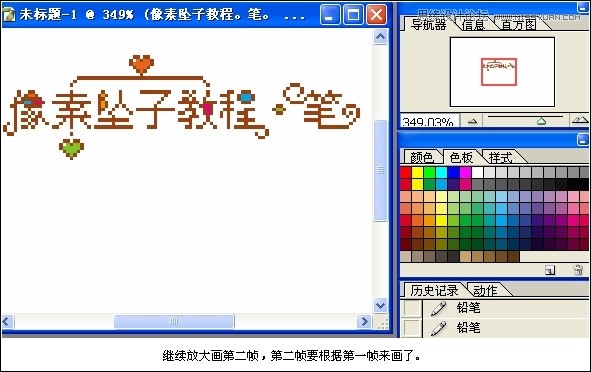Pick the bright green swatch in the top row
The width and height of the screenshot is (591, 372).
click(429, 173)
